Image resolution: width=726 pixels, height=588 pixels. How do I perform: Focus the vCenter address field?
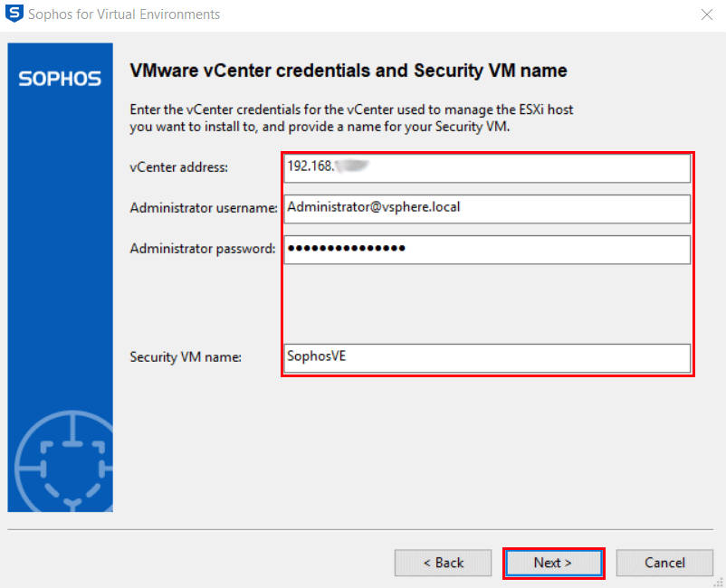487,168
